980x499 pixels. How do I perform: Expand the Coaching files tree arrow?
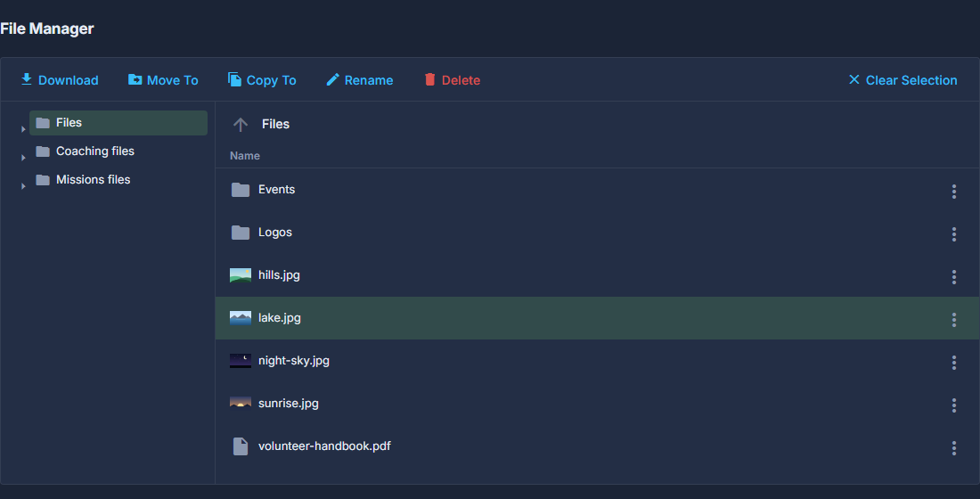[x=23, y=158]
